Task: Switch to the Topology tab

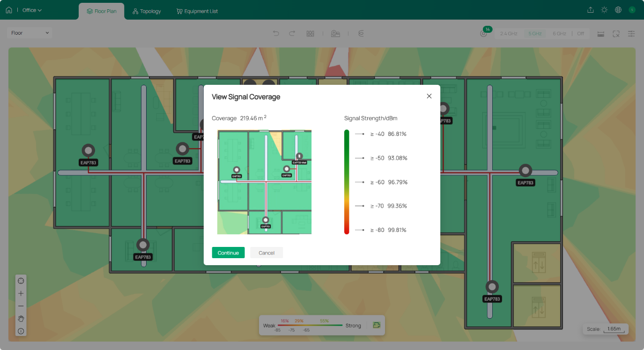Action: pos(146,11)
